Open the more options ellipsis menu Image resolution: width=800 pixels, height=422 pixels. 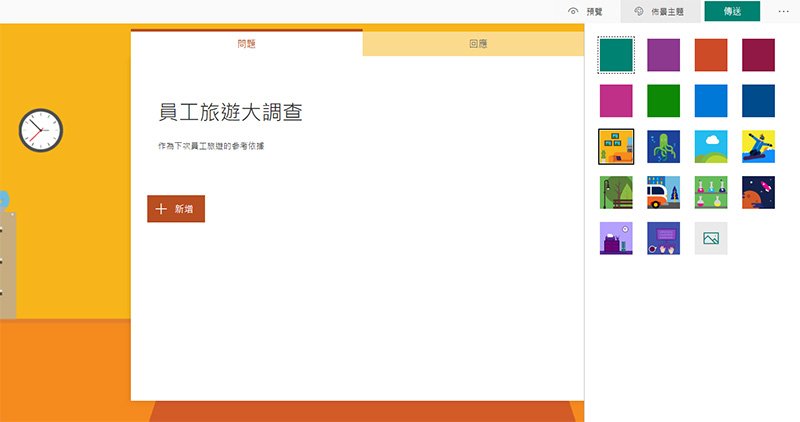click(x=783, y=11)
